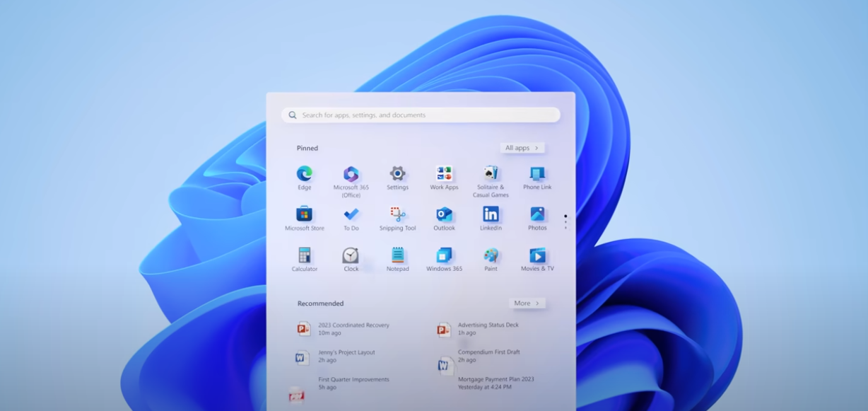Open the Photos app icon

click(537, 214)
